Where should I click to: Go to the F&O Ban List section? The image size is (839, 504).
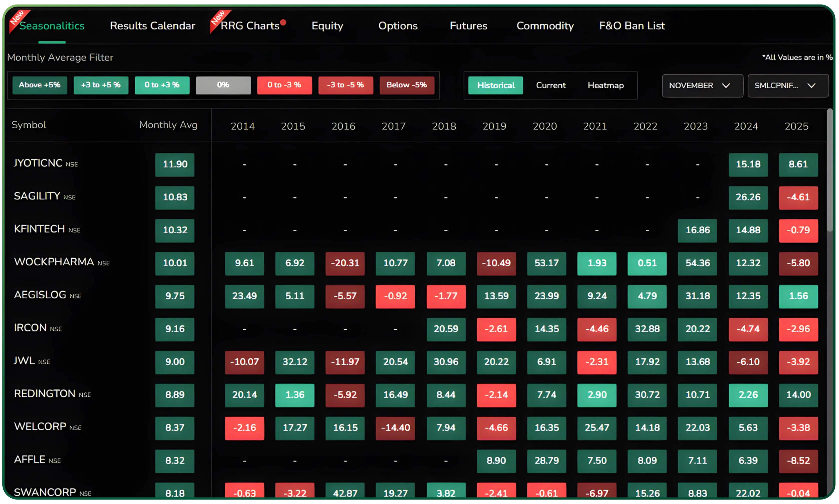click(632, 26)
